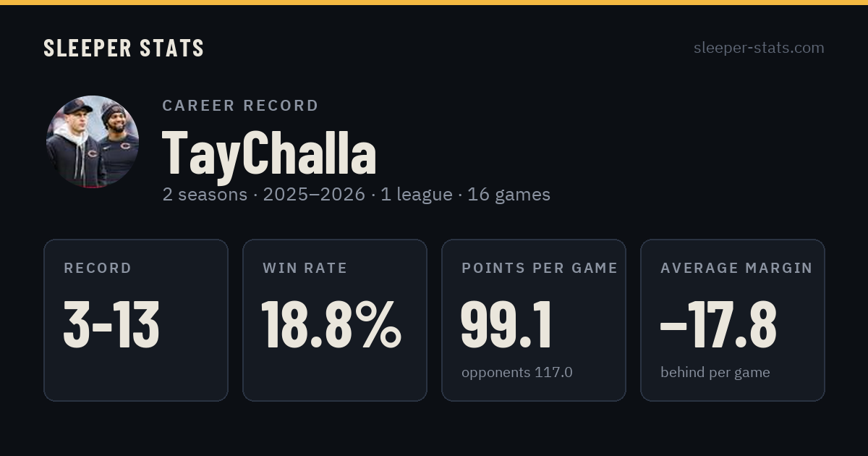Screen dimensions: 868x456
Task: Click the WIN RATE label text
Action: coord(305,269)
